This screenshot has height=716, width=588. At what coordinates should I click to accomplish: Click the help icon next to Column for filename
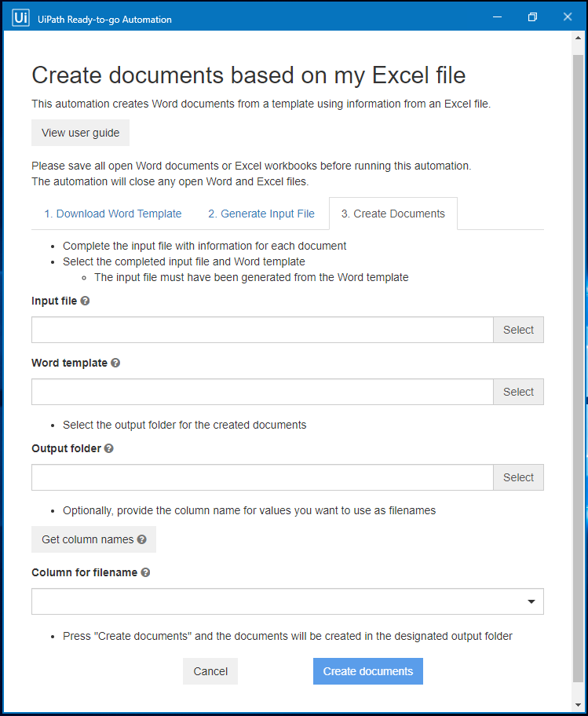tap(145, 572)
